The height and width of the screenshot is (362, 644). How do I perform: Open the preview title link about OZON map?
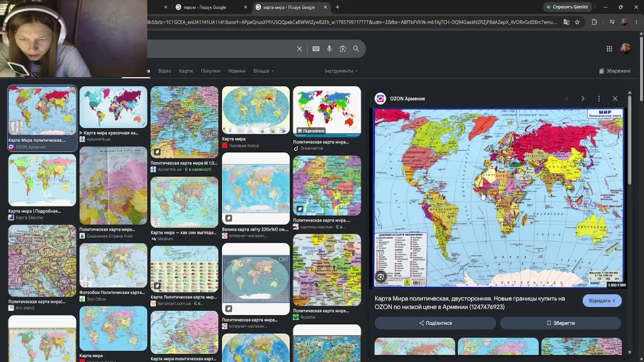[469, 303]
